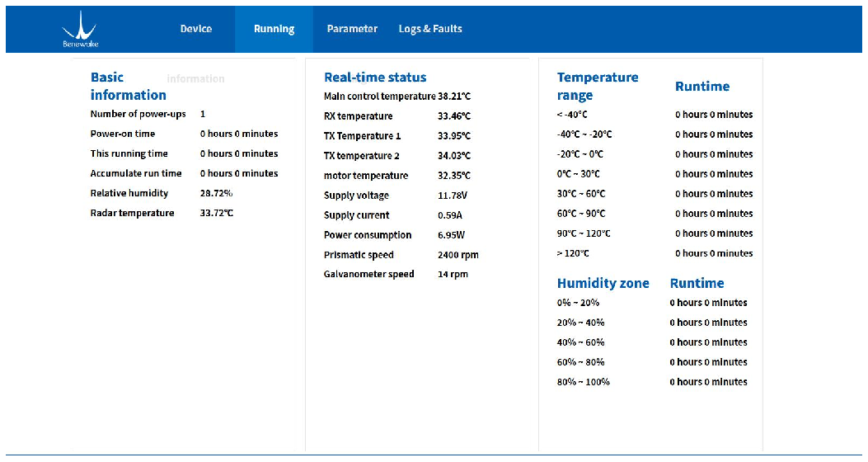Select motor temperature value 32.35℃
This screenshot has height=462, width=868.
point(454,176)
